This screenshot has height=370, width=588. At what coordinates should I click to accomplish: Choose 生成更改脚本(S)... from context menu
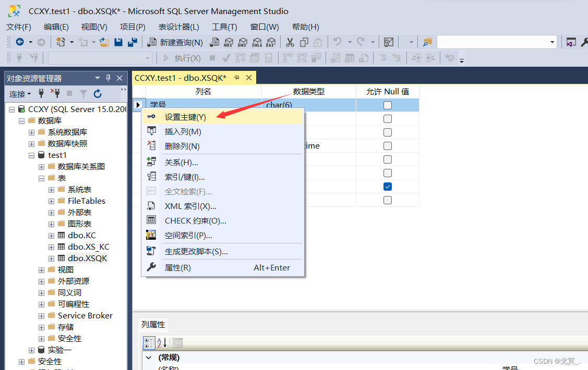(x=223, y=251)
